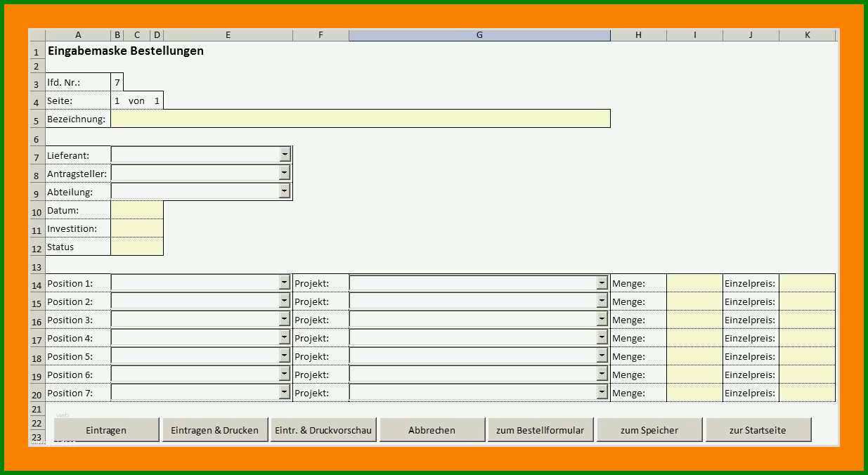Screen dimensions: 868x475
Task: Click the lfd. Nr.: label cell
Action: coord(78,82)
